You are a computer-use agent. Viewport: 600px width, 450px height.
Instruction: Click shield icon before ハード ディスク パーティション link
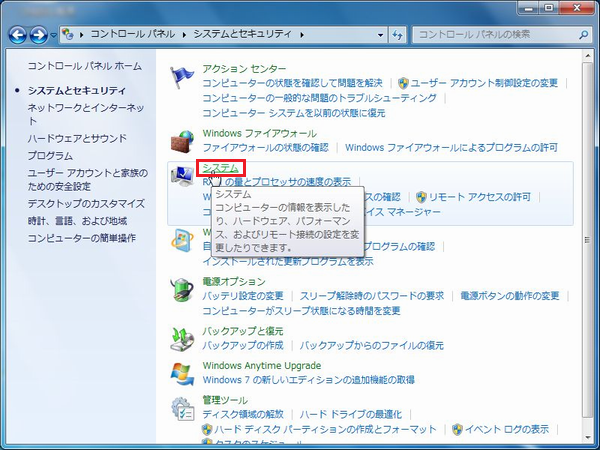(207, 429)
